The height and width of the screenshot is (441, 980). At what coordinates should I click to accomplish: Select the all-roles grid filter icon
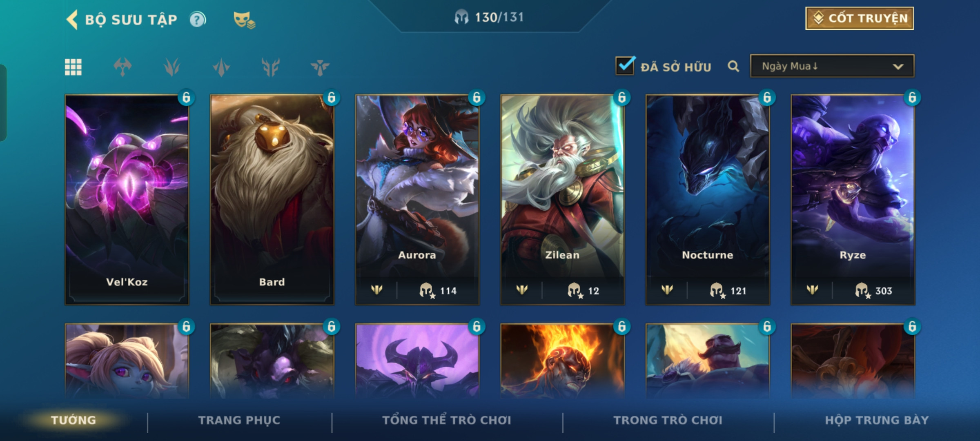click(73, 67)
